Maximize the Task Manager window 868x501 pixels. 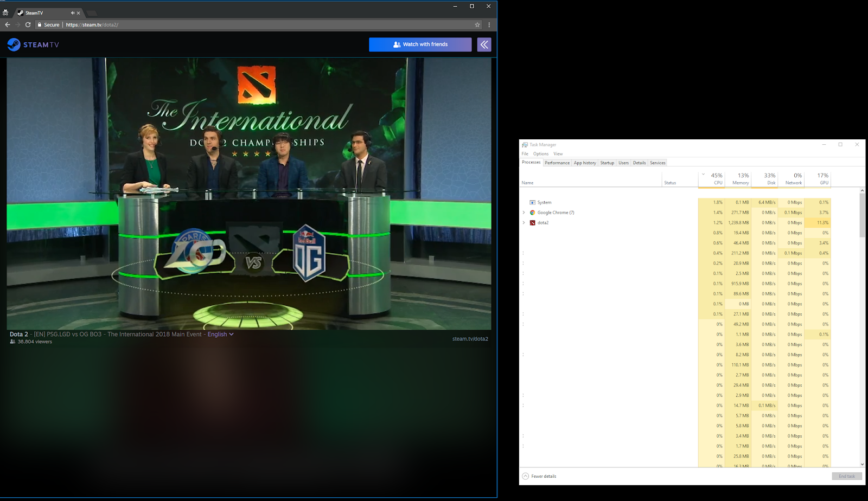coord(840,145)
